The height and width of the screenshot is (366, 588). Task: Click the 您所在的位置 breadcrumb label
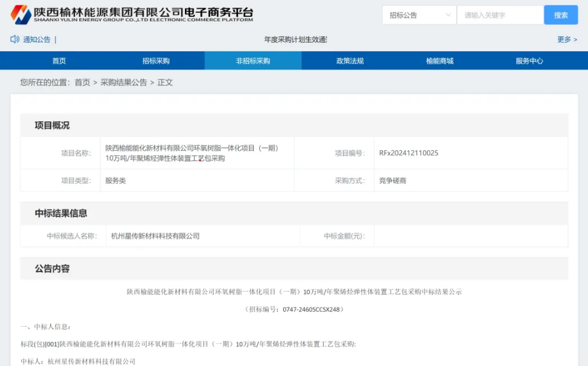(x=45, y=83)
